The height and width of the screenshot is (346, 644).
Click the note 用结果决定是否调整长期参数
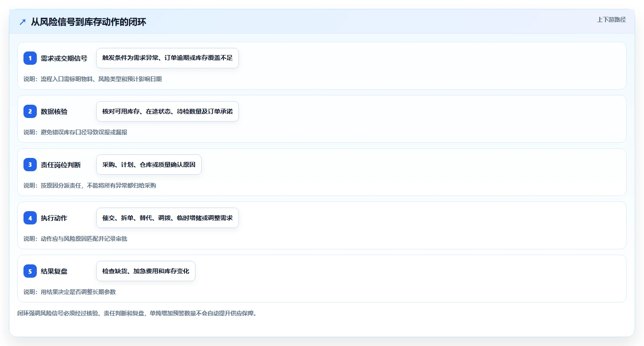click(70, 292)
